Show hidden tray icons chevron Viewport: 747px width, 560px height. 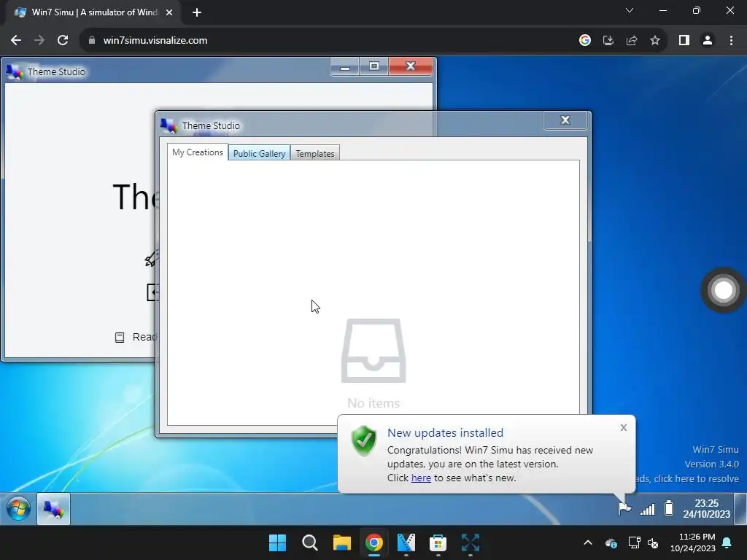point(588,542)
